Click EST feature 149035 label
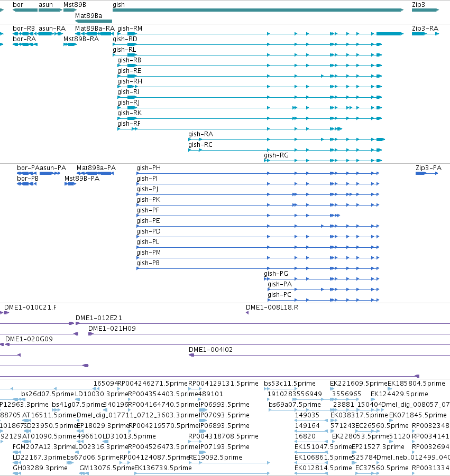 (307, 415)
